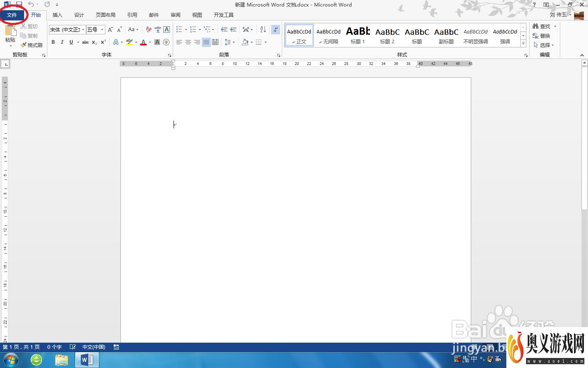Switch to Insert (插入) tab

[58, 15]
